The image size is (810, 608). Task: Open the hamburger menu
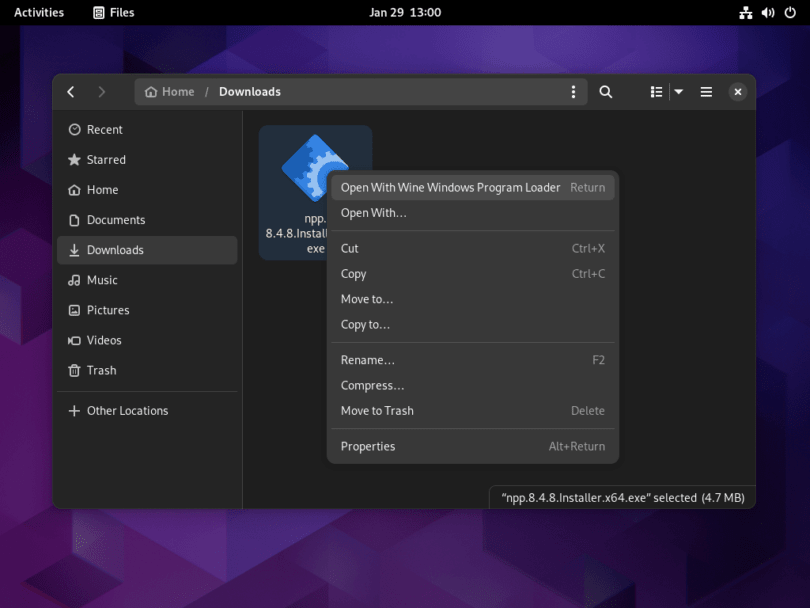tap(706, 91)
